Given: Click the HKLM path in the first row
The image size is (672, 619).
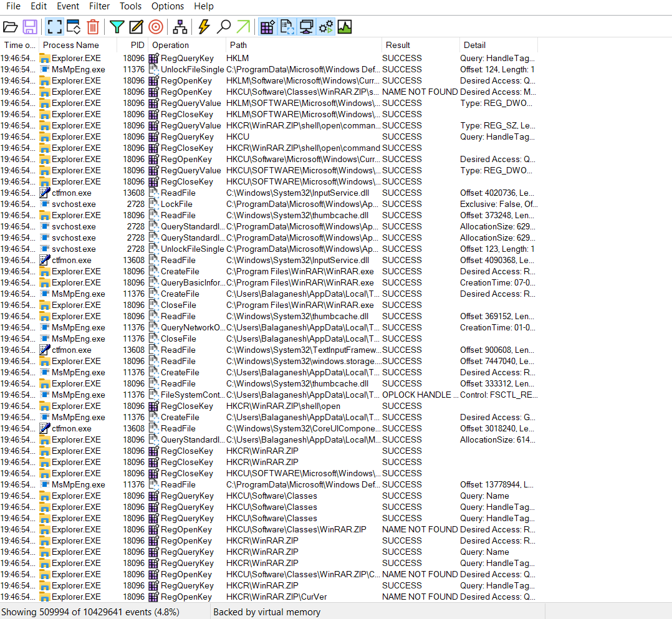Looking at the screenshot, I should pyautogui.click(x=238, y=59).
